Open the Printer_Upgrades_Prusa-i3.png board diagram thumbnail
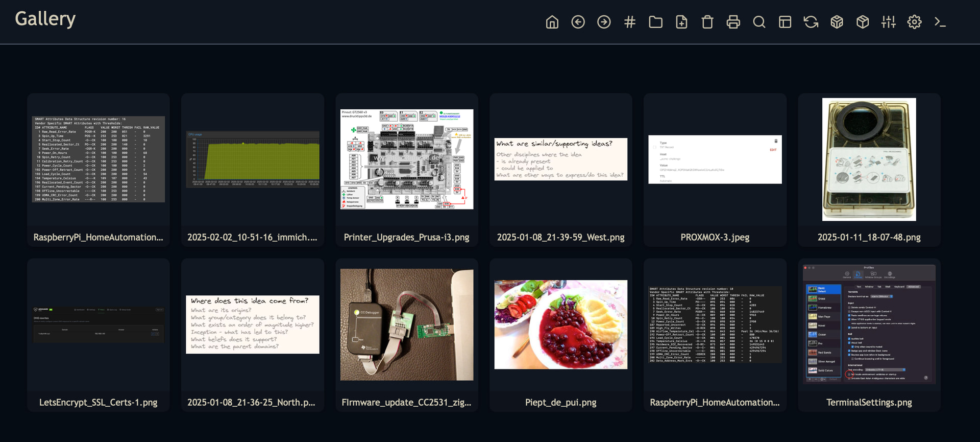This screenshot has height=442, width=980. pos(407,159)
